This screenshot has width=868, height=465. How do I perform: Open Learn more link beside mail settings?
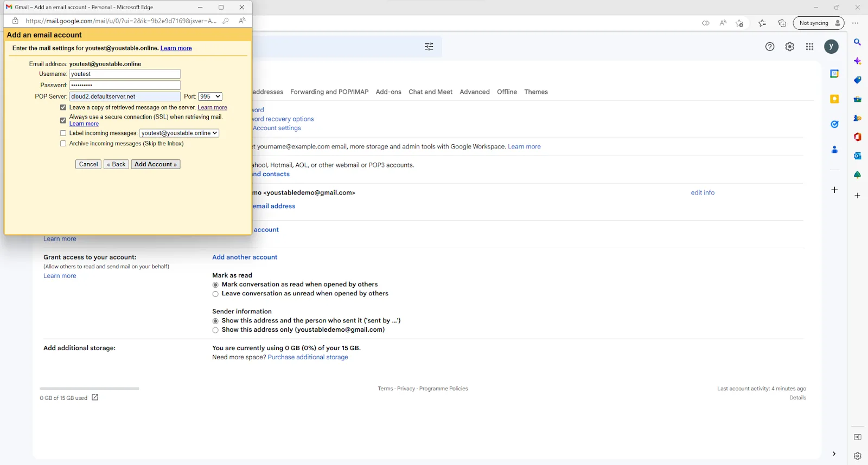pyautogui.click(x=176, y=48)
